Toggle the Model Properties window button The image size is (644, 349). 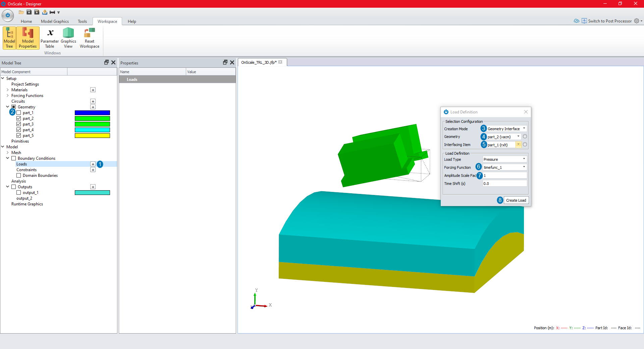[28, 38]
